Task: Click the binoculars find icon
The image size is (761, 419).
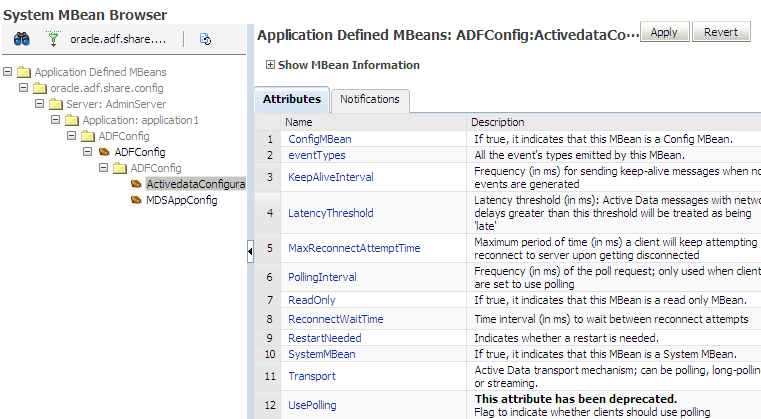Action: [21, 39]
